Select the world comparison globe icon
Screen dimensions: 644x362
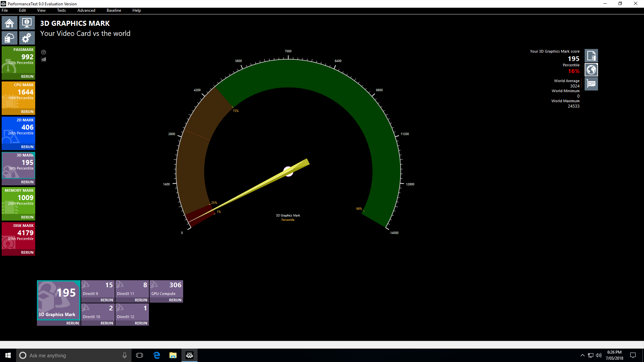tap(591, 70)
